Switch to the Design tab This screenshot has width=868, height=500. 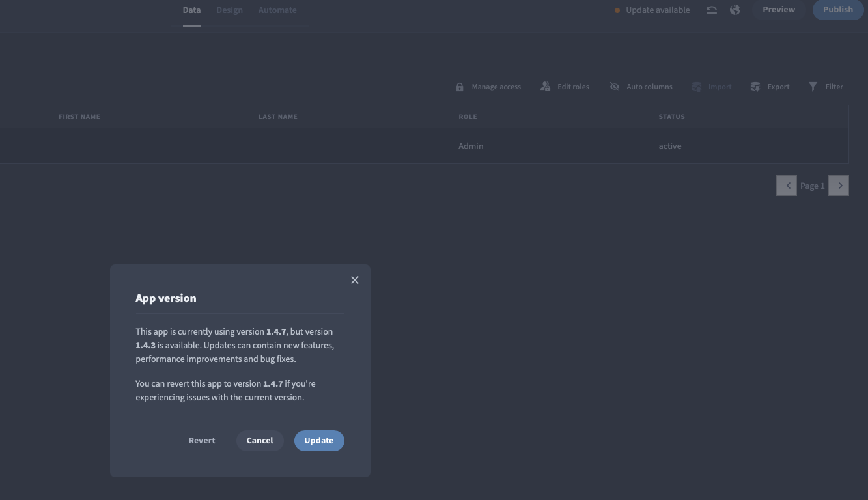click(x=229, y=10)
